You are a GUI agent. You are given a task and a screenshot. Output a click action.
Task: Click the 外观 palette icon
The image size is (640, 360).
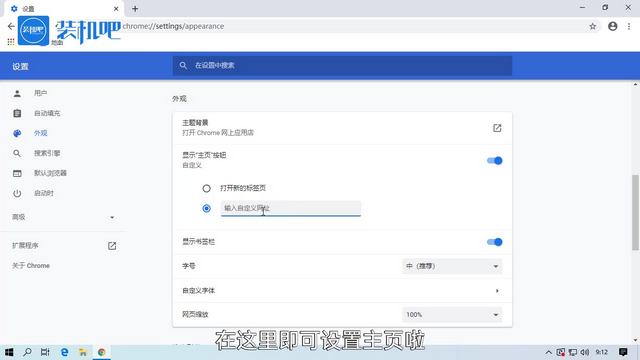[x=17, y=133]
